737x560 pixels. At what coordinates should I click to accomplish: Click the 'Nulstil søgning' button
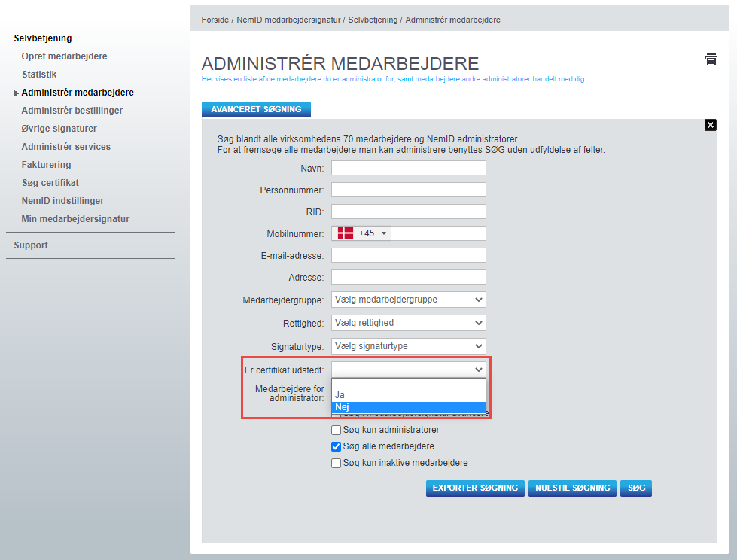click(x=572, y=488)
